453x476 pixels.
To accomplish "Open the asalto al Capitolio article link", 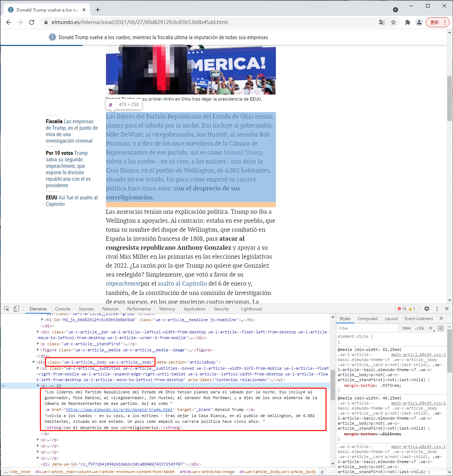I will click(182, 283).
